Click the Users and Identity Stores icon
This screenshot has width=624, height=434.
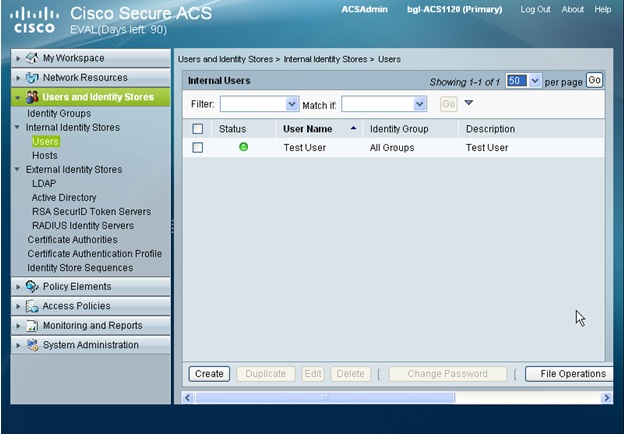pyautogui.click(x=32, y=97)
